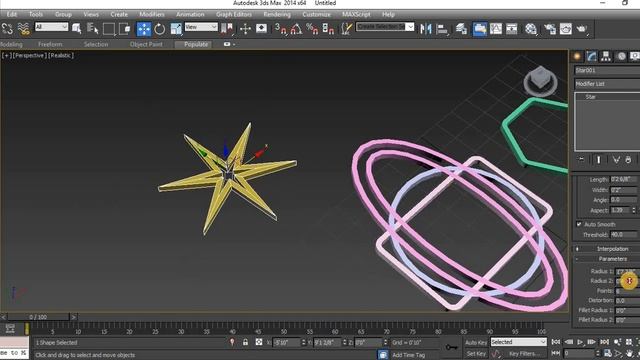Screen dimensions: 640x360
Task: Open the Modifier List dropdown
Action: pyautogui.click(x=607, y=84)
